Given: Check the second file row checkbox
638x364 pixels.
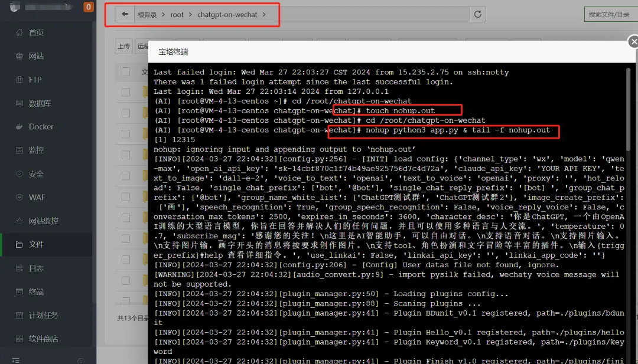Looking at the screenshot, I should [x=126, y=113].
